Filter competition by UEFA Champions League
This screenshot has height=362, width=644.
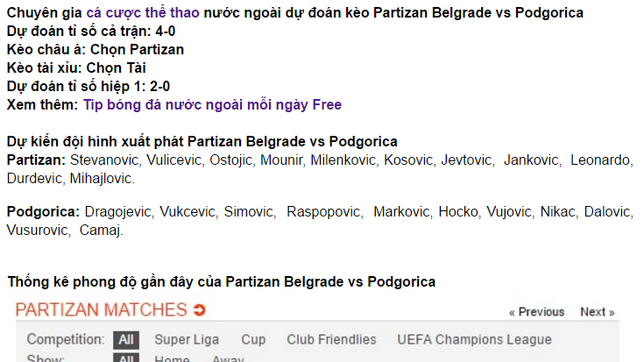pyautogui.click(x=474, y=340)
